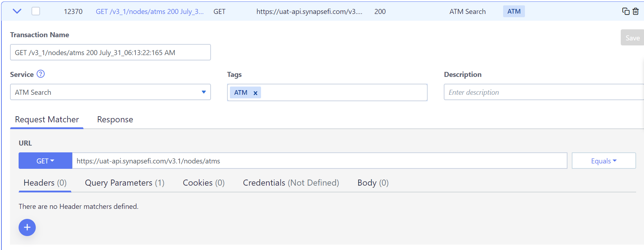Click the duplicate transaction icon
644x250 pixels.
coord(626,11)
